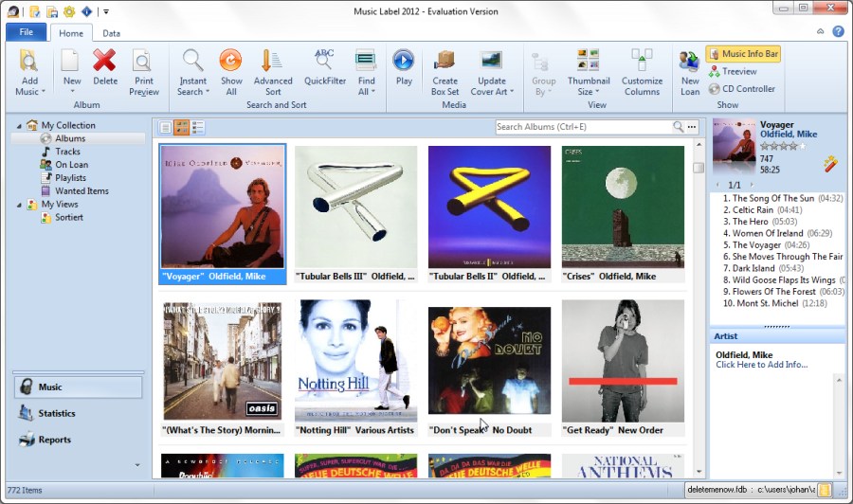
Task: Open Group By options
Action: pos(543,72)
